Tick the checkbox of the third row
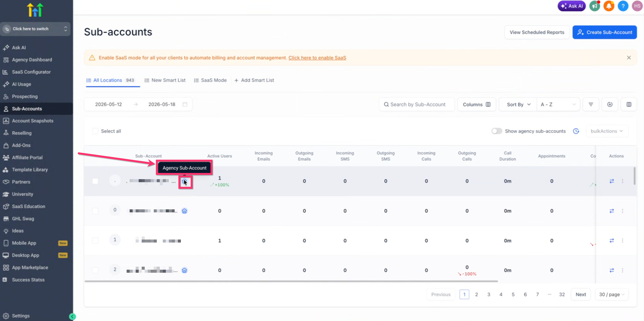The width and height of the screenshot is (644, 321). click(x=95, y=241)
